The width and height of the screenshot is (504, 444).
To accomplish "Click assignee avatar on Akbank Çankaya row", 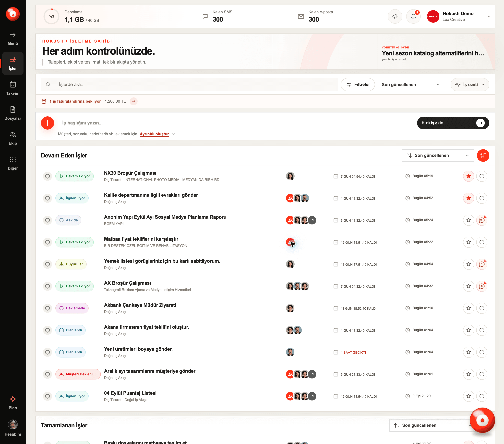I will click(290, 308).
